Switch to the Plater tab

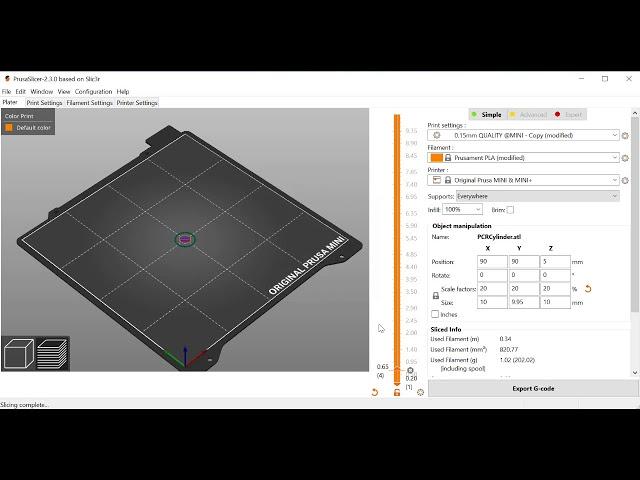10,102
